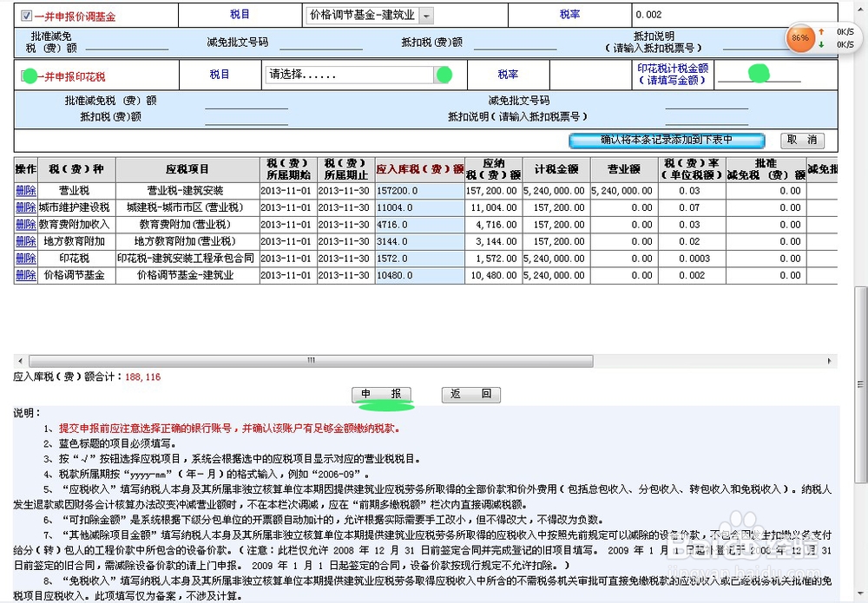Screen dimensions: 868x603
Task: Click the 批准减免税(费)额 field in price fund section
Action: pos(128,45)
